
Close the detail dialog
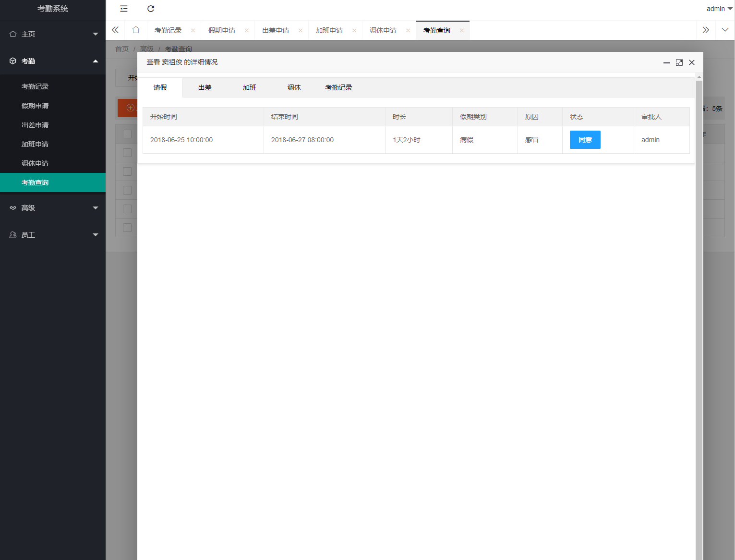coord(692,62)
